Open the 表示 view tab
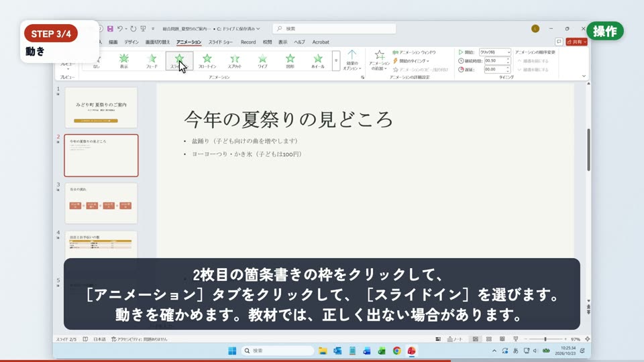Image resolution: width=644 pixels, height=362 pixels. [x=283, y=42]
